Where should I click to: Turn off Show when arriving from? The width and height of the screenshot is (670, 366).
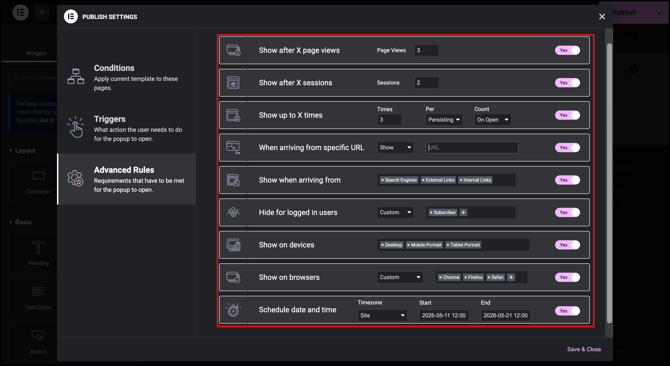pyautogui.click(x=567, y=180)
